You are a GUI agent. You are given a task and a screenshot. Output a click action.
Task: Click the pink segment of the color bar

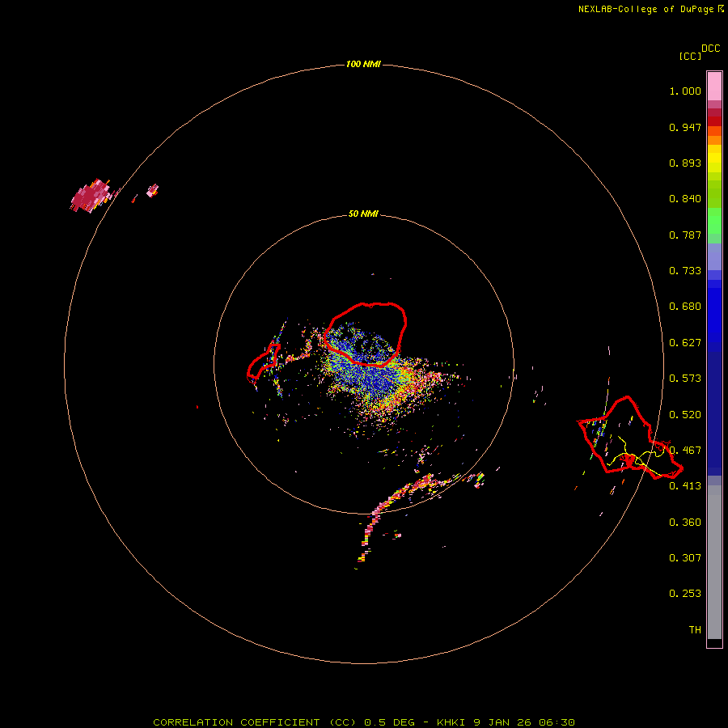coord(714,87)
